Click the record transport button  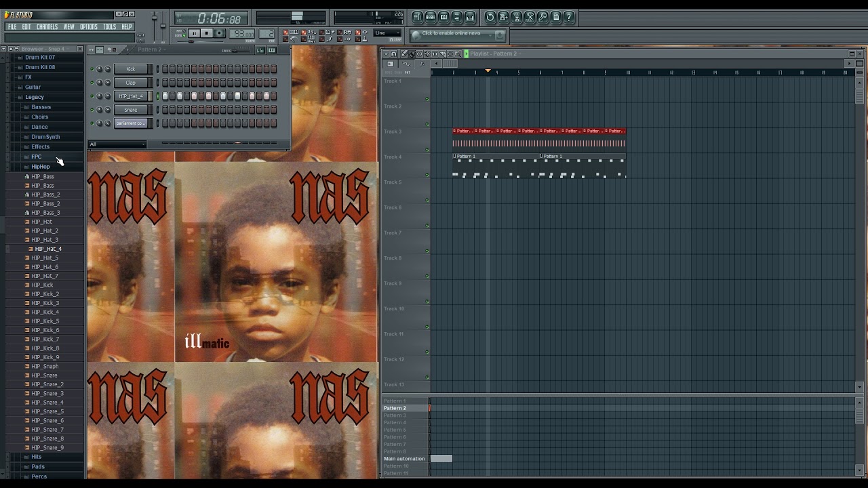coord(220,33)
